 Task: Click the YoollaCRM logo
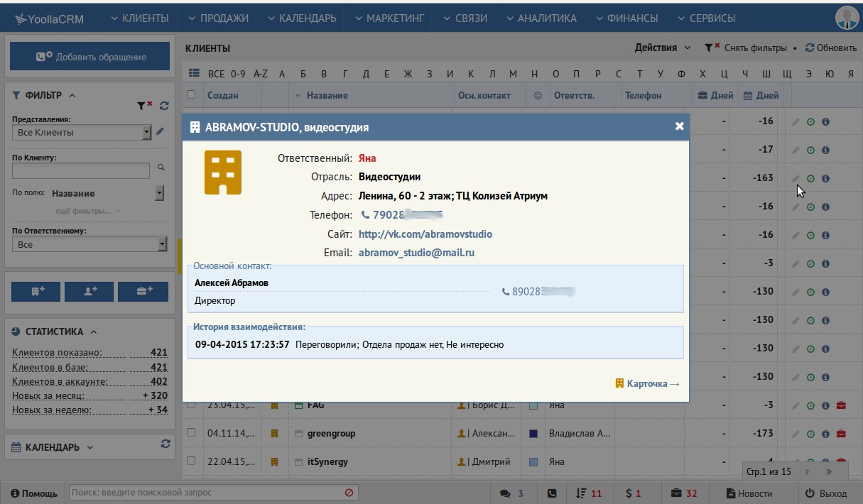pos(48,19)
